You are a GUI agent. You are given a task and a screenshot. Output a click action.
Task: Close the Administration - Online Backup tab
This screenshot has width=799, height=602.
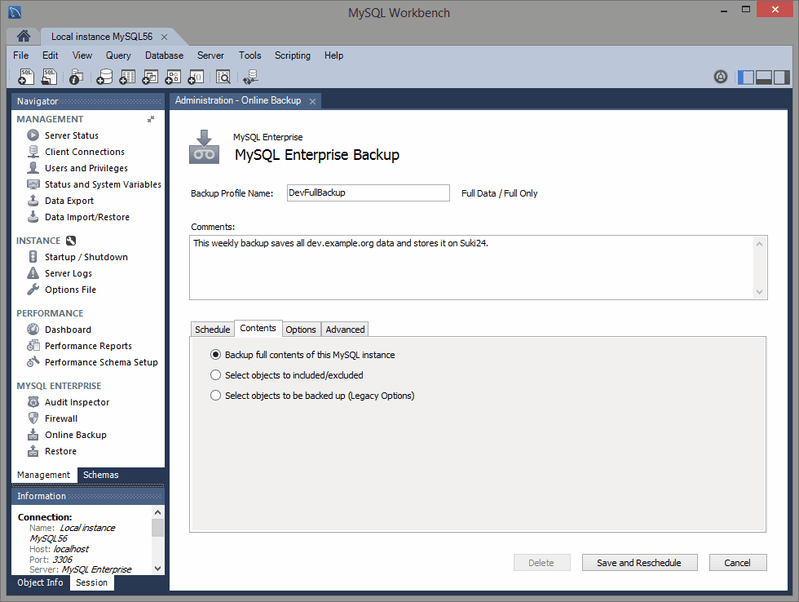tap(312, 101)
